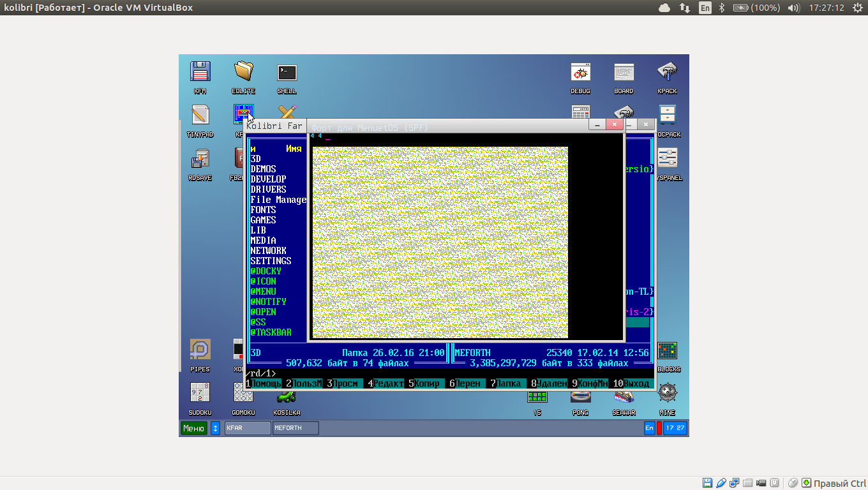Select the DEMOS folder in Kolibri Far
This screenshot has width=868, height=490.
coord(264,169)
